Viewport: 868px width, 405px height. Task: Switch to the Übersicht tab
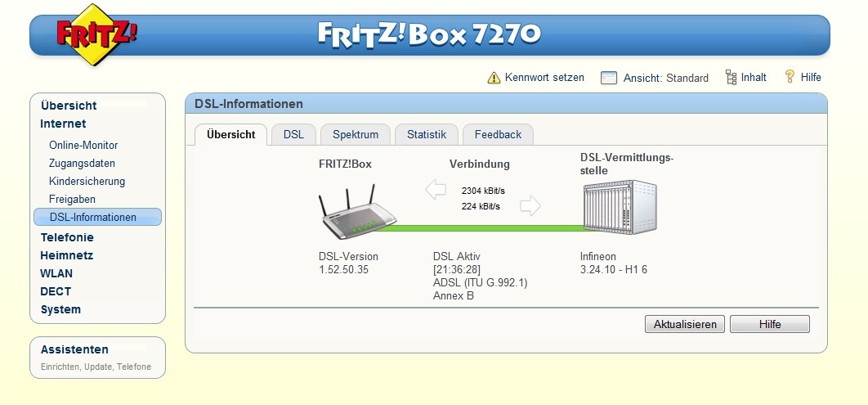coord(230,135)
